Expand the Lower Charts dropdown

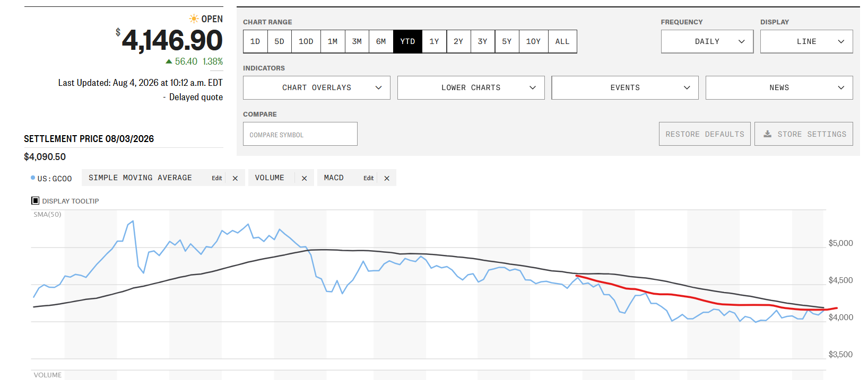pos(471,87)
